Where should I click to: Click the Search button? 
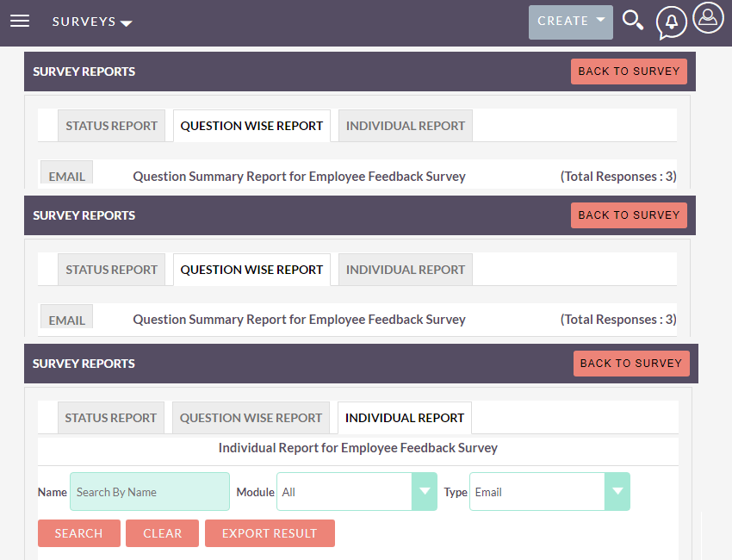click(x=79, y=533)
